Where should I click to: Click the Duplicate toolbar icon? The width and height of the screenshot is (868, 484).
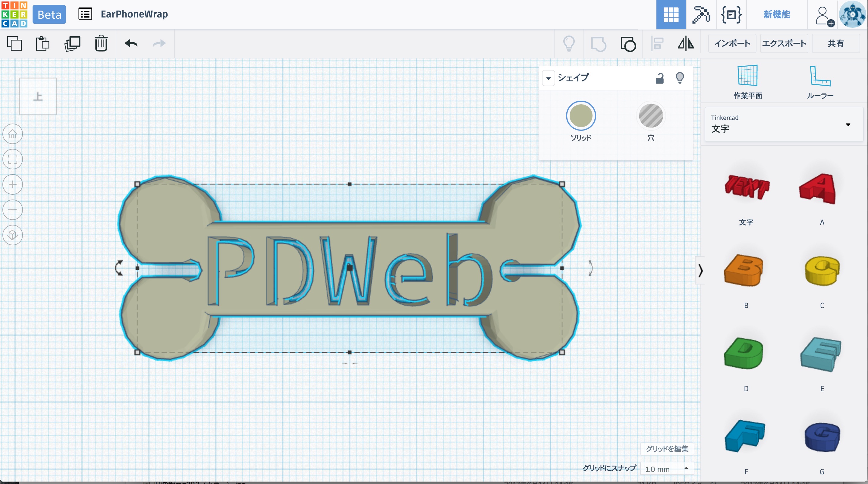coord(72,43)
